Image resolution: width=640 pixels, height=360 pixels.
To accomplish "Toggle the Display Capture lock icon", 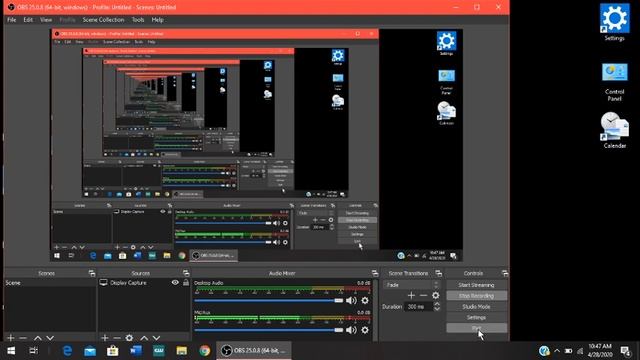I will coord(186,282).
